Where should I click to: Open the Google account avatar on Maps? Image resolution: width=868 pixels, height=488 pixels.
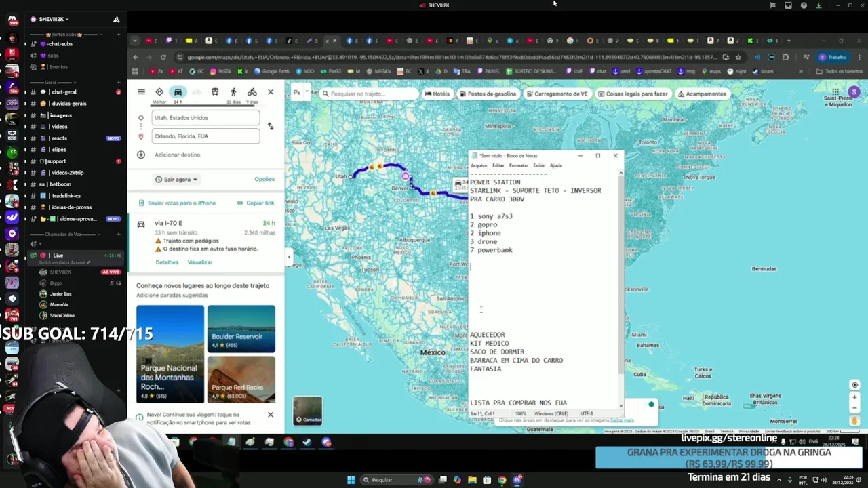point(854,92)
